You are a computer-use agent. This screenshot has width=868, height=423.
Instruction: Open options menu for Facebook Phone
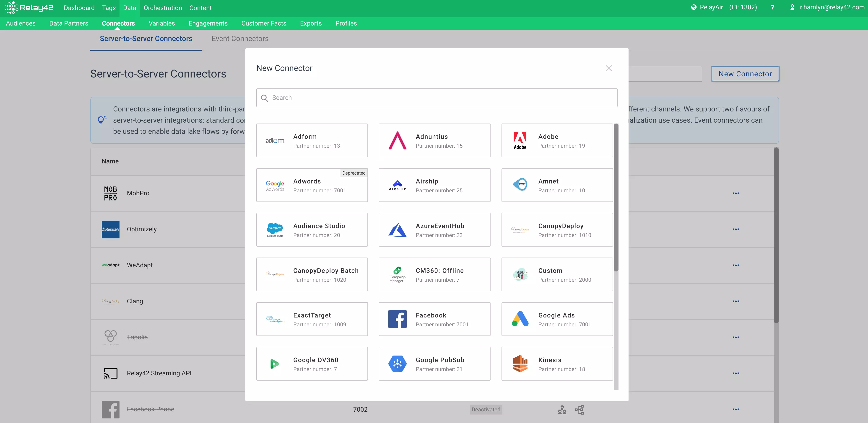point(735,410)
